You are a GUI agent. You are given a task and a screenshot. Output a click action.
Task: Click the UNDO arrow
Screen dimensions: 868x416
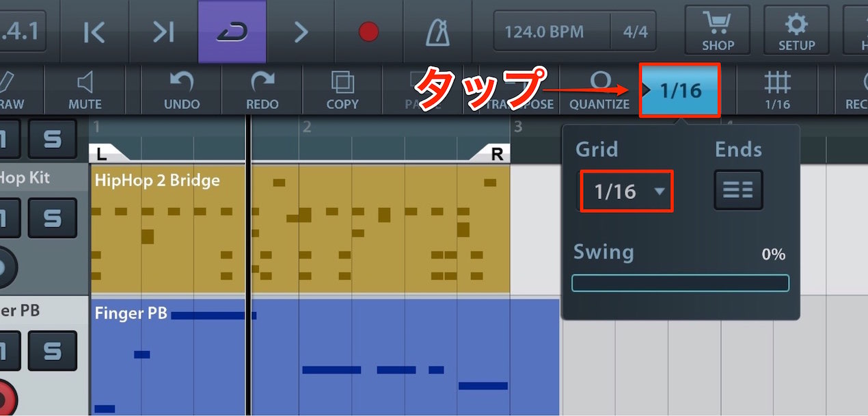(x=182, y=90)
